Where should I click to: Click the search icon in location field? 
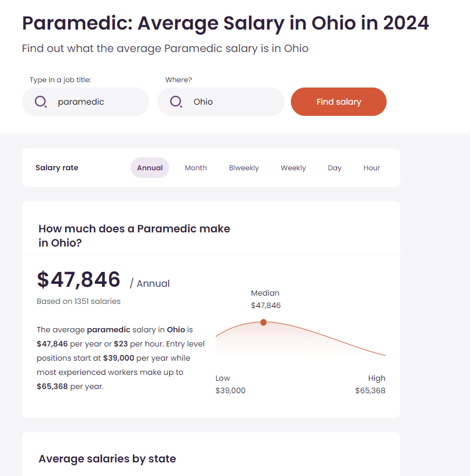point(176,102)
